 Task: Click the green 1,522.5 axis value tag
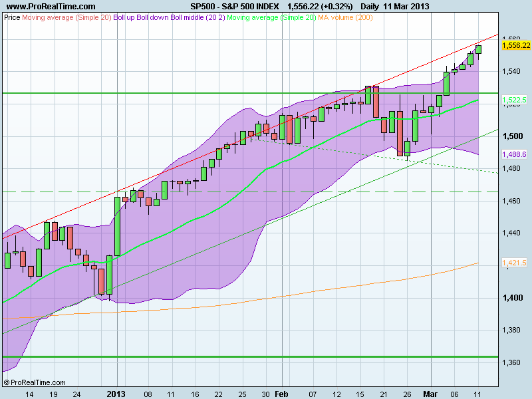[514, 100]
